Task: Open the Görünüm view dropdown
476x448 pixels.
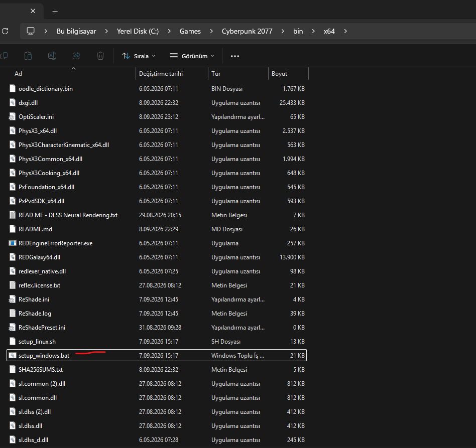Action: [x=192, y=56]
